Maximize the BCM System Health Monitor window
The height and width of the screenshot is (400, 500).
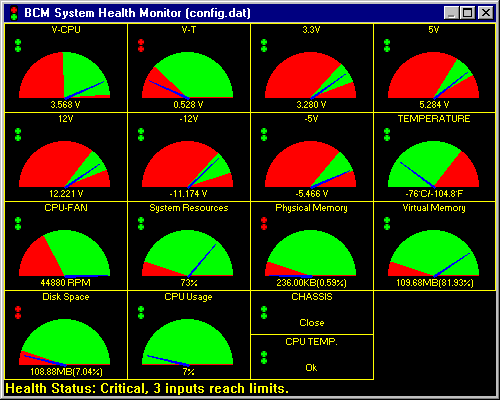(x=467, y=13)
